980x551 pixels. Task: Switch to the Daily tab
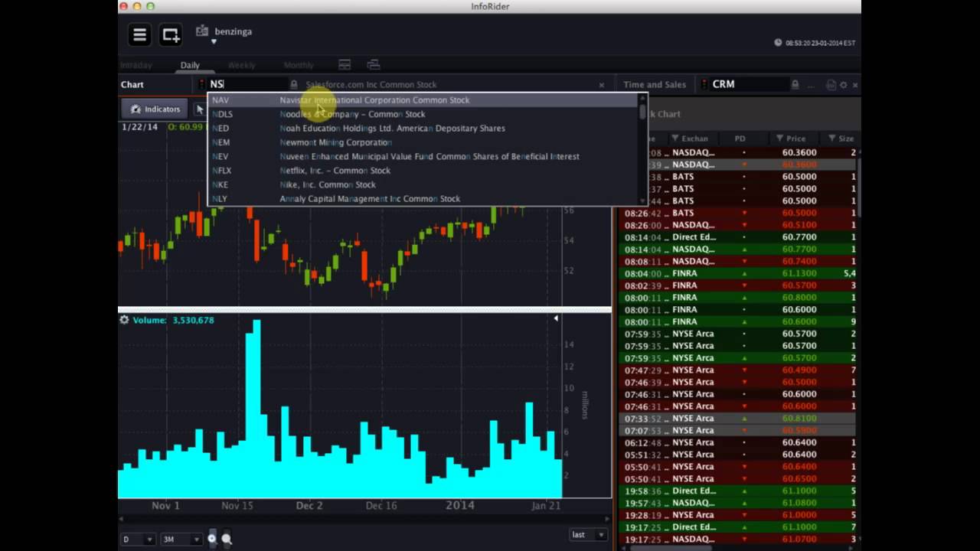(190, 65)
